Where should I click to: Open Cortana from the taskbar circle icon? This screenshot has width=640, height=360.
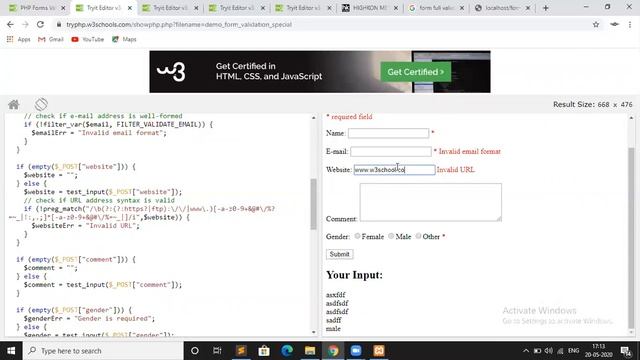click(195, 351)
